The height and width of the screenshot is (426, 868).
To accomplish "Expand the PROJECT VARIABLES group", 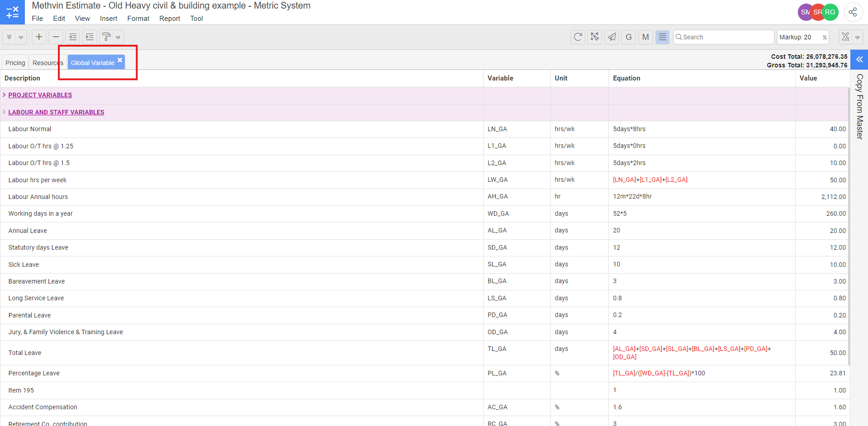I will (4, 95).
